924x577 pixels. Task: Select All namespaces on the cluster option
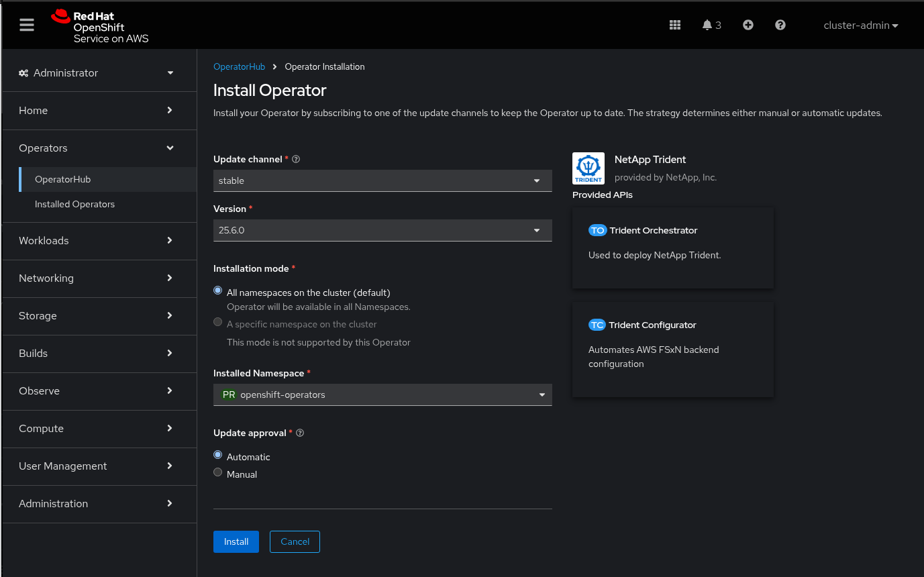[x=217, y=291]
